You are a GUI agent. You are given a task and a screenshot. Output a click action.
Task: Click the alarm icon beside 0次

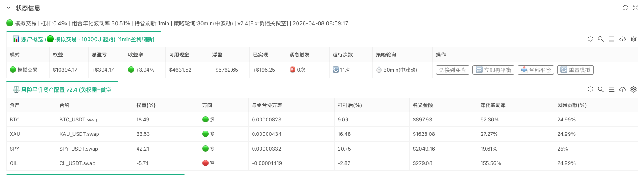[293, 70]
